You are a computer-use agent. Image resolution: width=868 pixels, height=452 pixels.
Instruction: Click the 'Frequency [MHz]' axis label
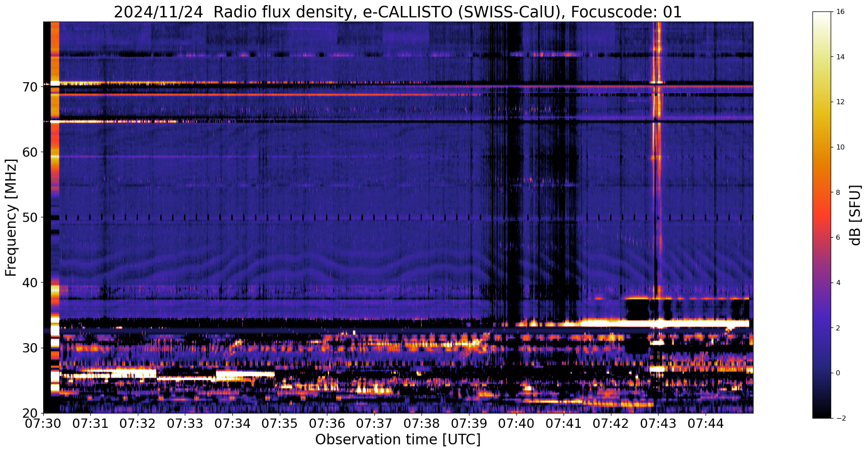11,218
